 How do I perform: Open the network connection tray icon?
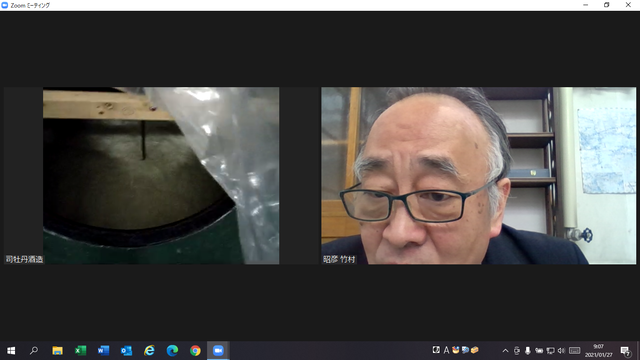[x=550, y=351]
